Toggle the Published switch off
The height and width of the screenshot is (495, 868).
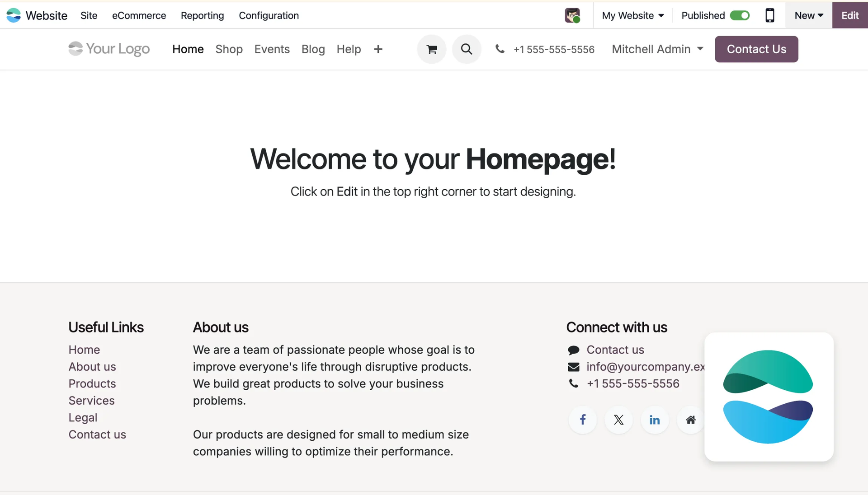740,15
